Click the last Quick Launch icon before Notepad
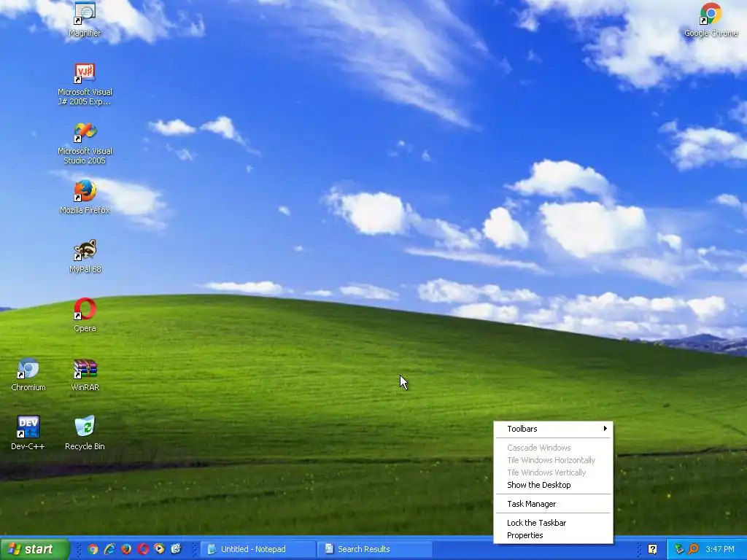The width and height of the screenshot is (747, 560). coord(176,549)
